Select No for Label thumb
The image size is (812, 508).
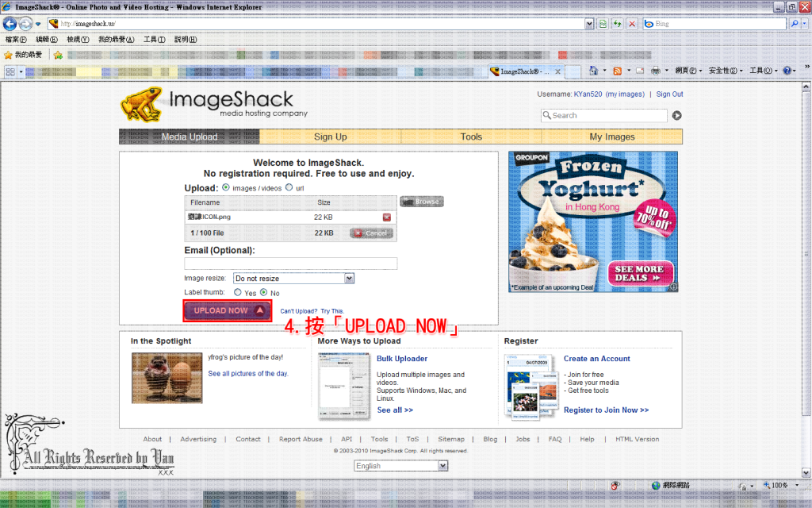point(263,292)
